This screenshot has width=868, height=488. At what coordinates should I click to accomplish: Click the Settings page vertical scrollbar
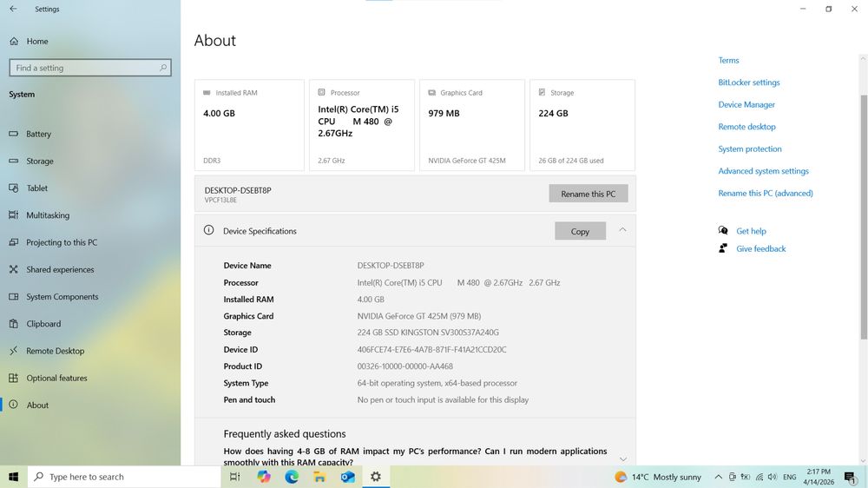[863, 216]
